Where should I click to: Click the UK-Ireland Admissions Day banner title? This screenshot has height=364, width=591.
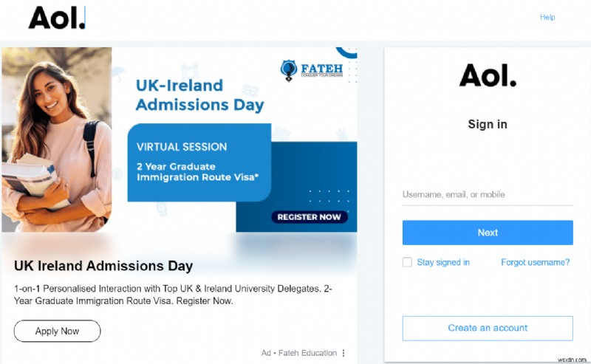199,95
